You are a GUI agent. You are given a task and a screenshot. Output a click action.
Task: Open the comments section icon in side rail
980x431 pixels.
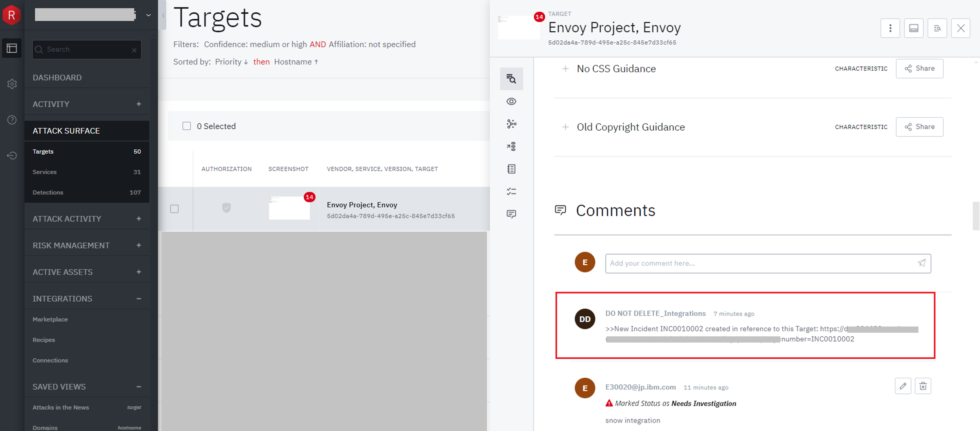pyautogui.click(x=511, y=214)
